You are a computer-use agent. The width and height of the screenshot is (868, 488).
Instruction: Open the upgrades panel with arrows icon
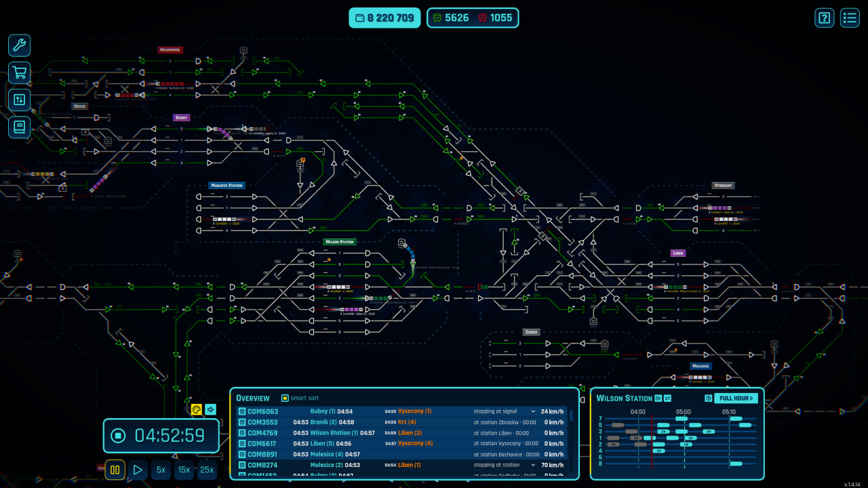coord(18,100)
